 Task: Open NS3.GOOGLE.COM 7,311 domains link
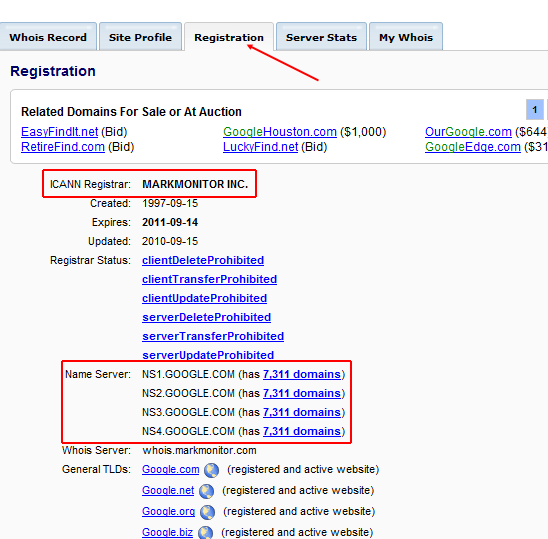[x=302, y=412]
